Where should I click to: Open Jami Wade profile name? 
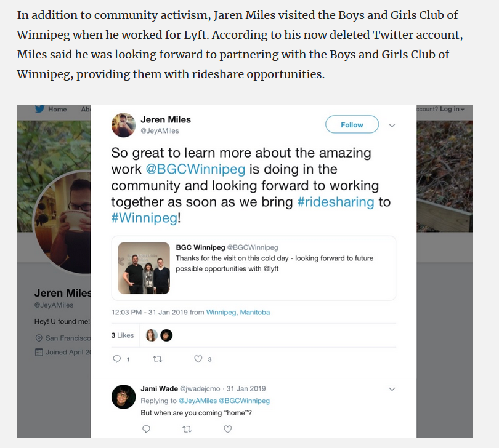159,388
